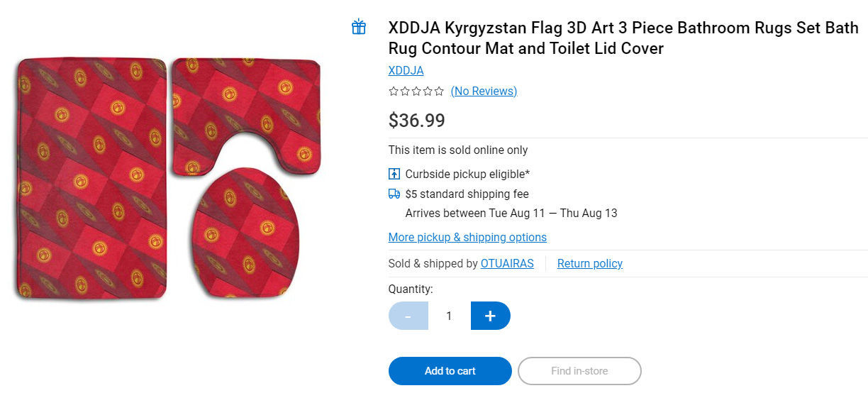Viewport: 868px width, 415px height.
Task: Increase quantity with the plus button
Action: (x=490, y=316)
